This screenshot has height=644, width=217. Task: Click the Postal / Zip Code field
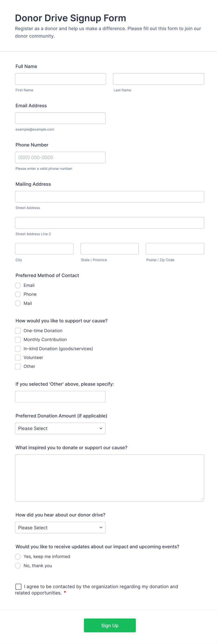175,249
